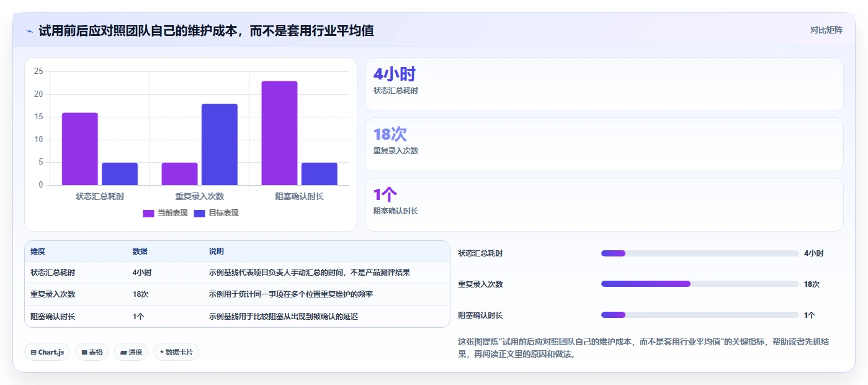Click the icon in Chart.js chip
This screenshot has height=385, width=868.
click(34, 352)
